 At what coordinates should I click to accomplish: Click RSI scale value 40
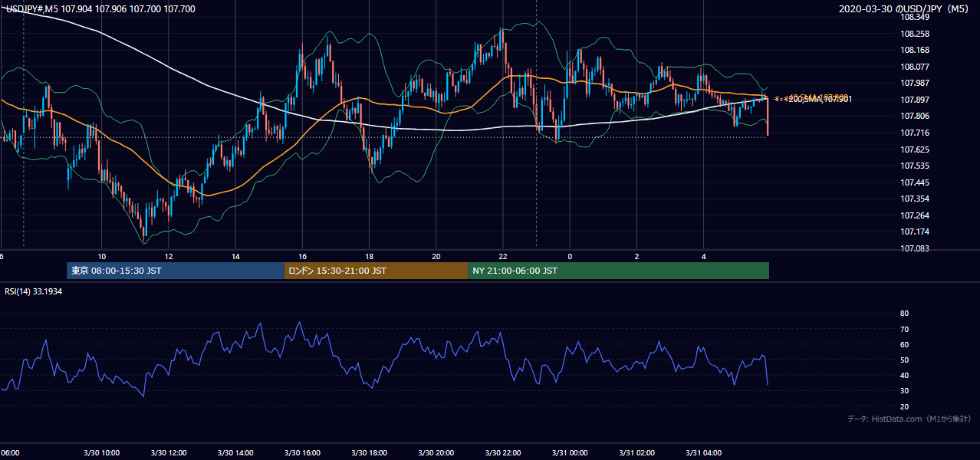coord(904,375)
